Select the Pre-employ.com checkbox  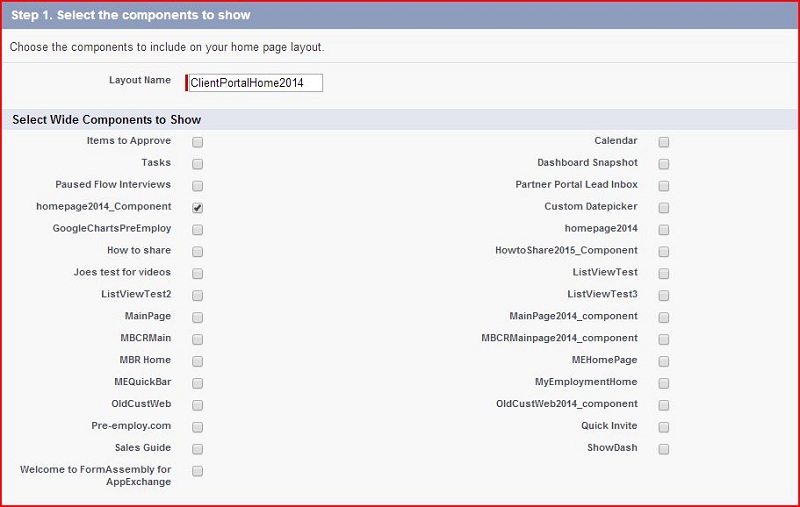coord(197,427)
